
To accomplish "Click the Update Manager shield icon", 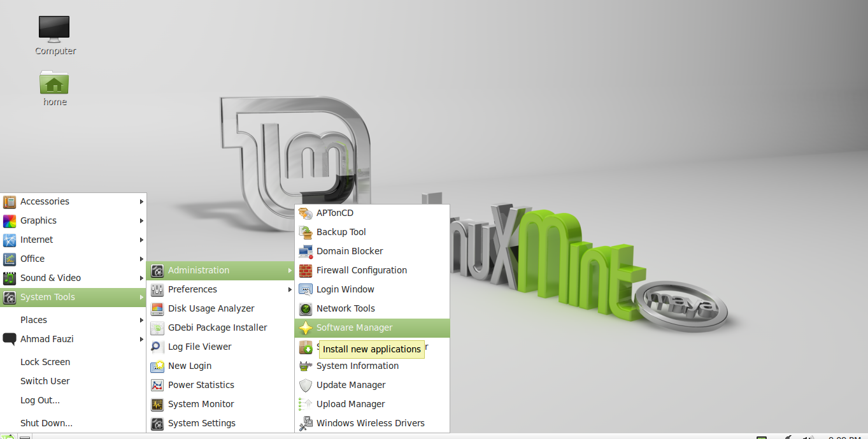I will click(306, 385).
